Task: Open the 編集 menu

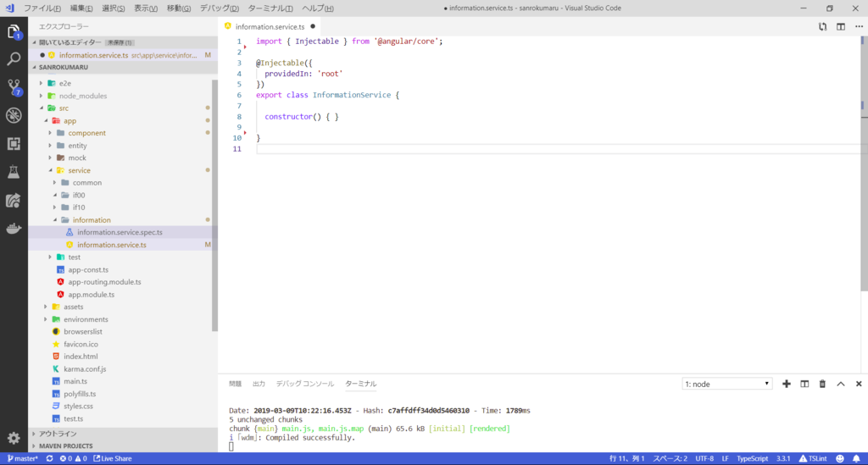Action: [x=81, y=8]
